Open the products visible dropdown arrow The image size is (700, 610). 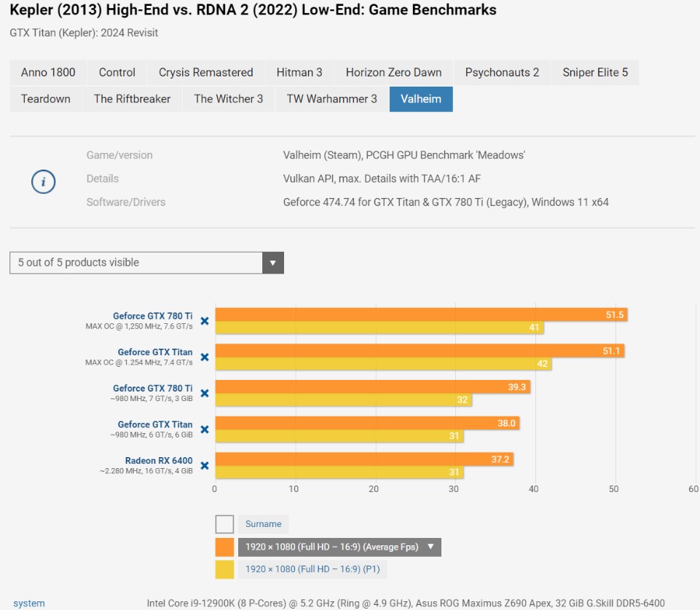coord(272,263)
